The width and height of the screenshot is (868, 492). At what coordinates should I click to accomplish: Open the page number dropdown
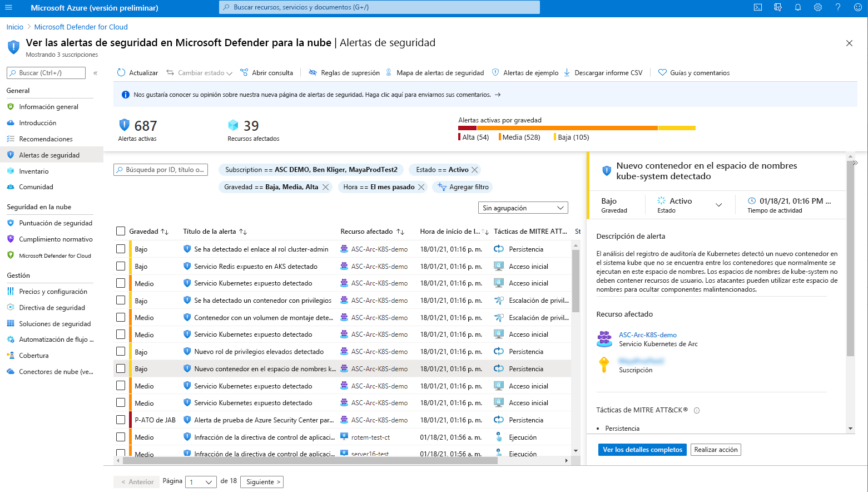[x=201, y=482]
